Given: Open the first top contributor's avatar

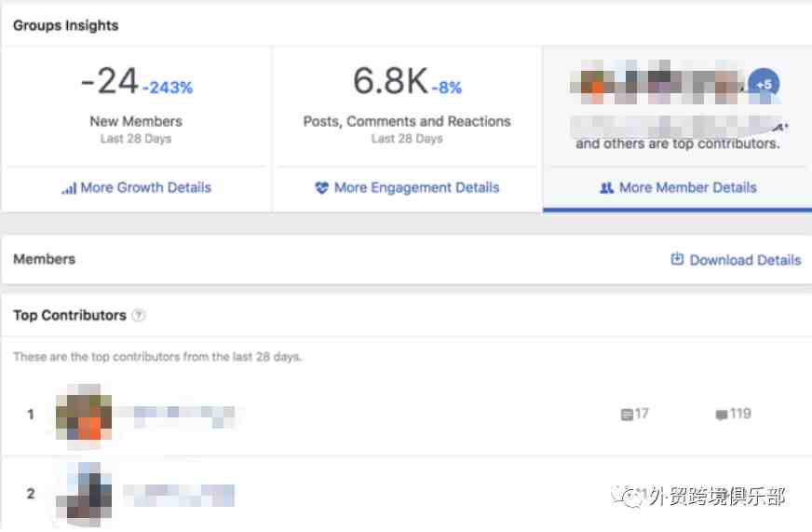Looking at the screenshot, I should [84, 416].
